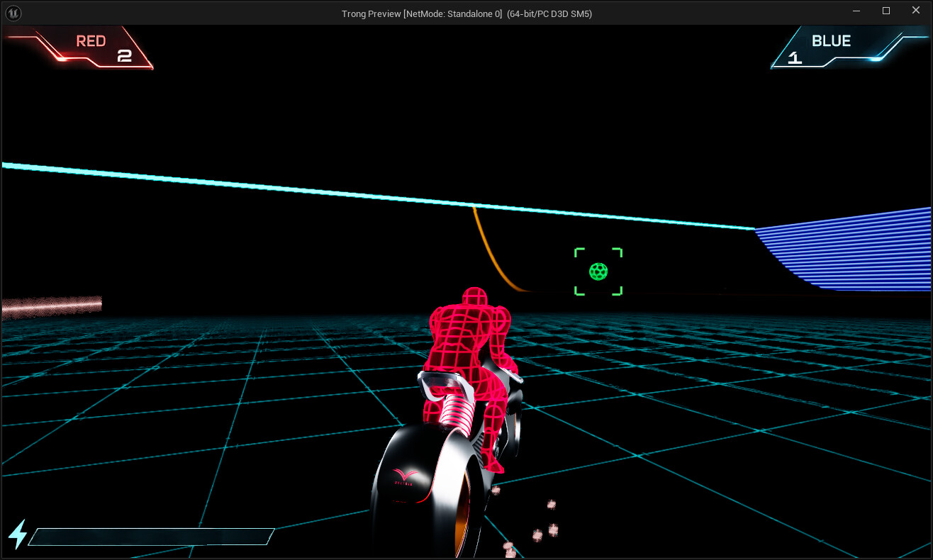
Task: Maximize the Trong Preview window
Action: pos(885,11)
